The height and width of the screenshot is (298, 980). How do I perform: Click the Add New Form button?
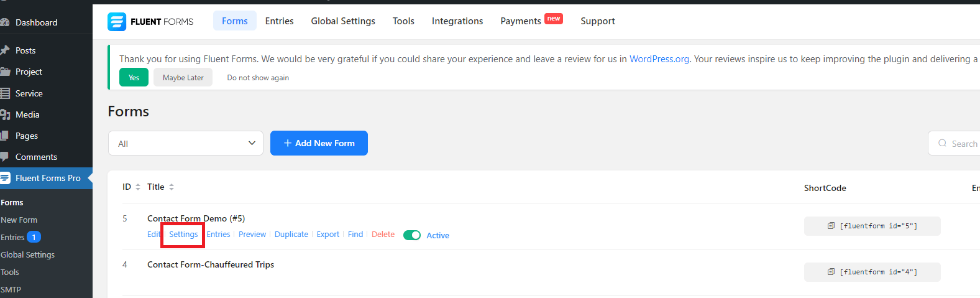tap(319, 143)
